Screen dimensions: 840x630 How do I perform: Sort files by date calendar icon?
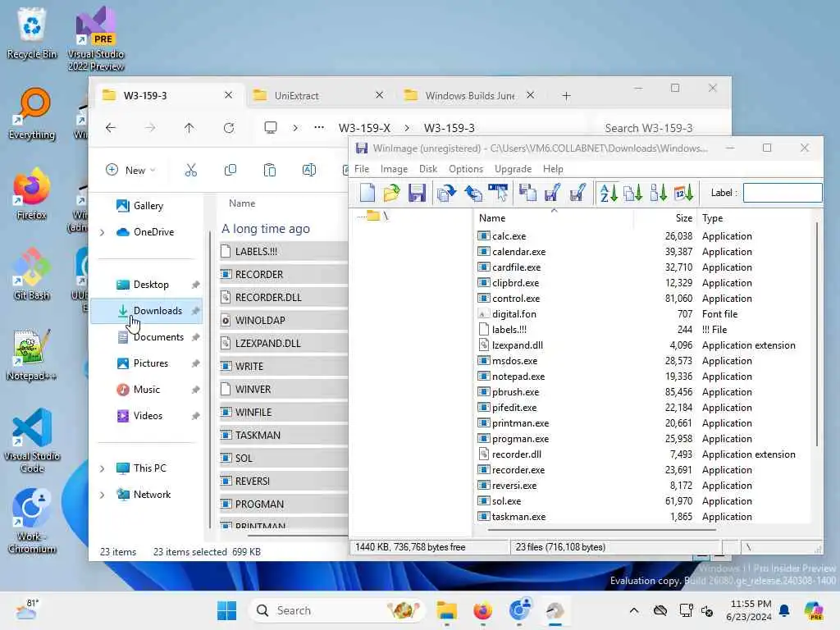tap(683, 193)
